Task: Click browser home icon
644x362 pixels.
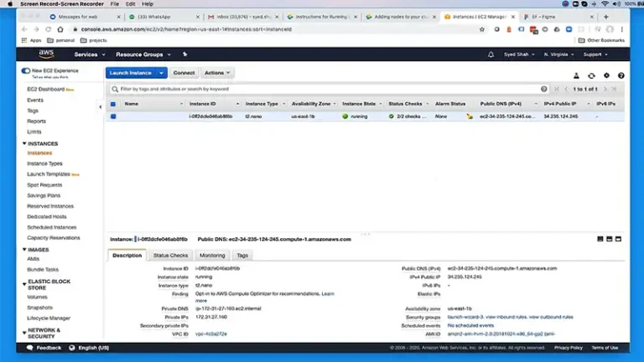Action: click(60, 29)
